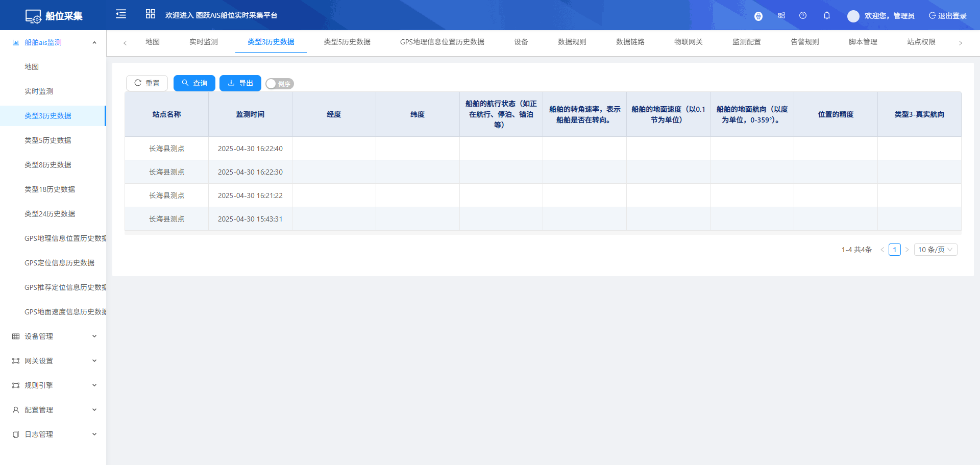Open the 10 条/页 page size dropdown
The height and width of the screenshot is (465, 980).
(935, 250)
